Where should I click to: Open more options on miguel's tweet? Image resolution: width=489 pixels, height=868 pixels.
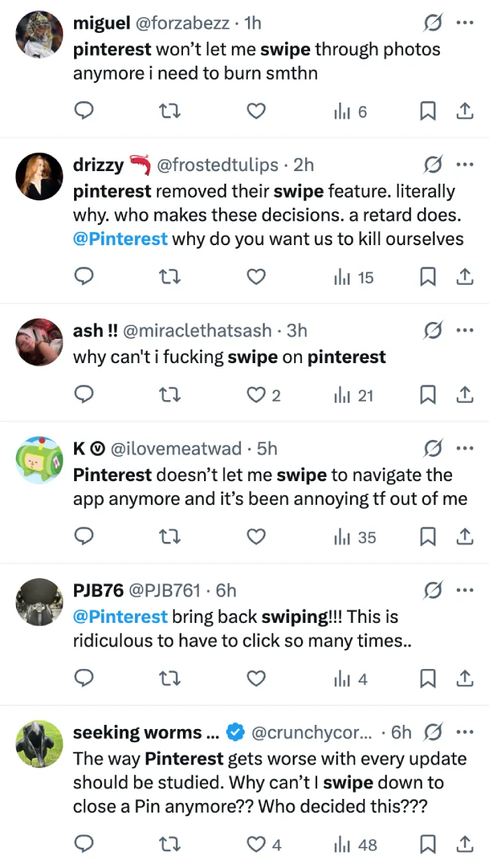(x=465, y=23)
